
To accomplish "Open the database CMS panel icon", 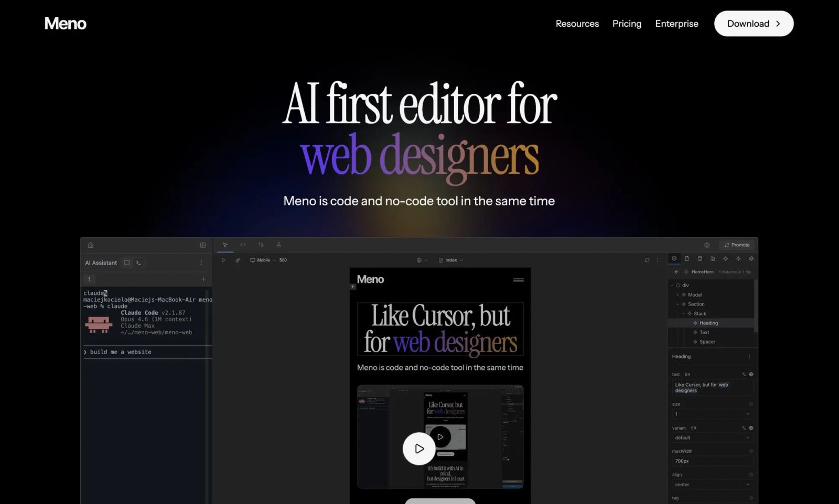I will 700,259.
